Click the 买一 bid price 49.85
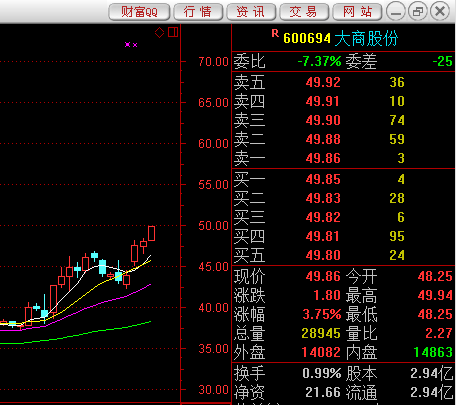The width and height of the screenshot is (456, 405). 323,179
